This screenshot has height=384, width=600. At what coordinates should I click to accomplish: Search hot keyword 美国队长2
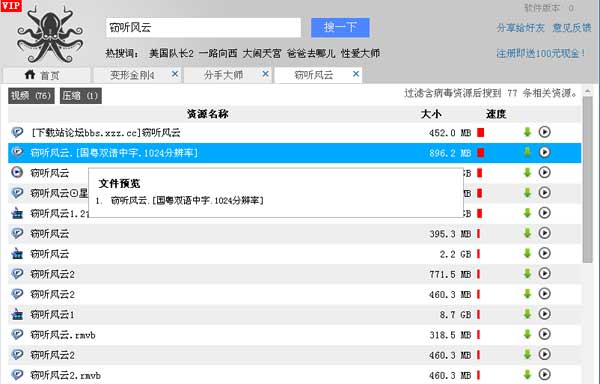pyautogui.click(x=171, y=53)
